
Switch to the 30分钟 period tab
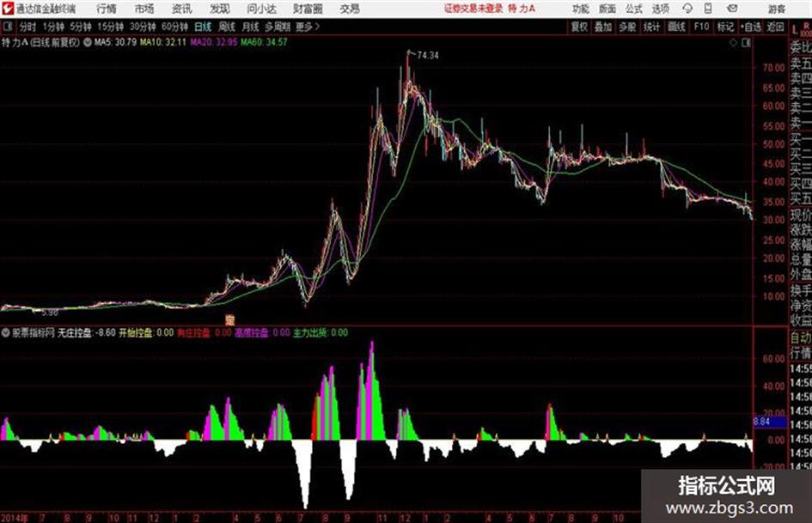pos(143,27)
